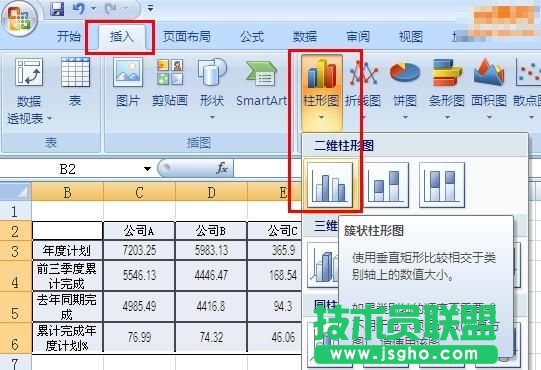Choose the stacked column chart thumbnail
This screenshot has height=370, width=541.
[x=386, y=185]
